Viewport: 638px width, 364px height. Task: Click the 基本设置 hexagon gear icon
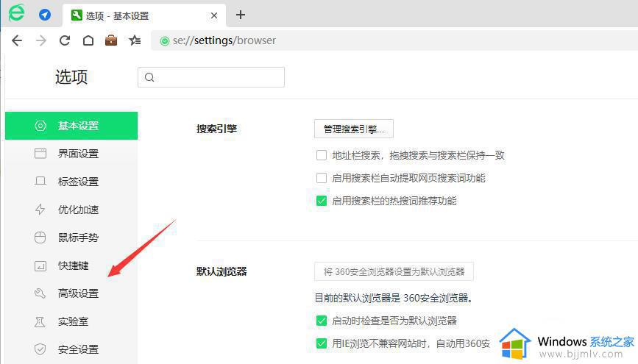[40, 126]
